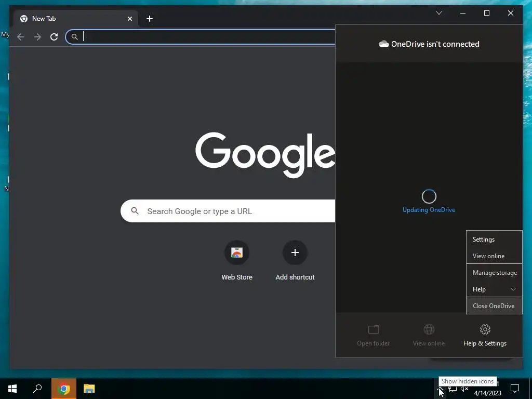
Task: Minimize the Chrome window
Action: click(x=463, y=13)
